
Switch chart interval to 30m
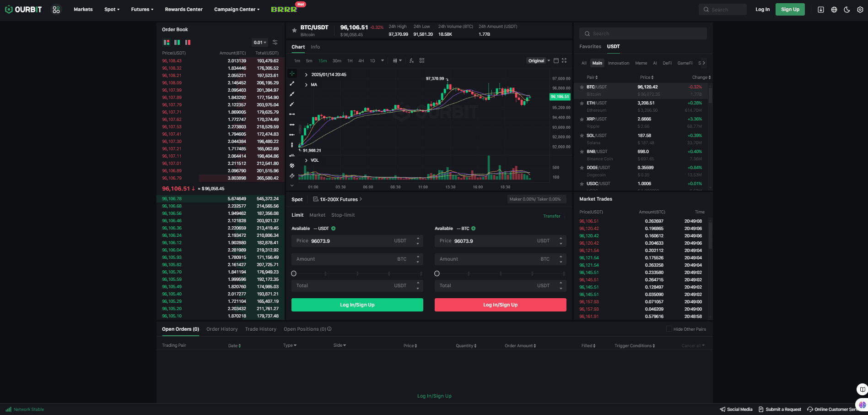[x=337, y=61]
